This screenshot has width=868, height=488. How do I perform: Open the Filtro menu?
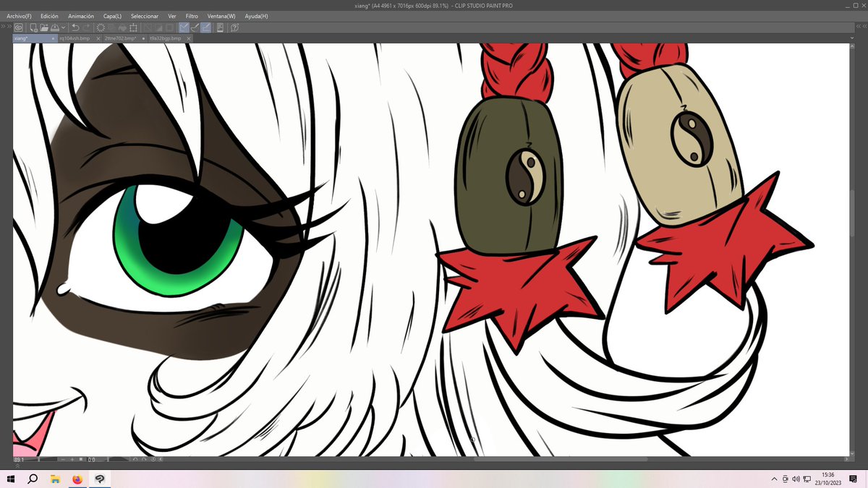click(x=192, y=15)
